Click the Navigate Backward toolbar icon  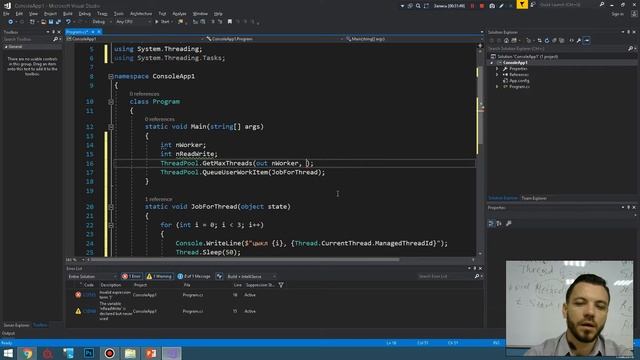tap(11, 22)
